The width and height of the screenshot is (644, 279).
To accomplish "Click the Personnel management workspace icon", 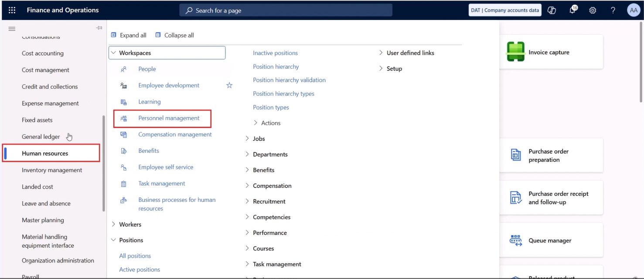I will tap(123, 118).
